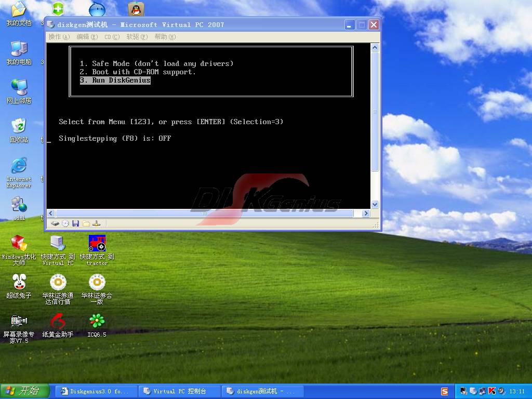Open the Virtual PC shortcut icon
Viewport: 532px width, 399px height.
point(58,250)
